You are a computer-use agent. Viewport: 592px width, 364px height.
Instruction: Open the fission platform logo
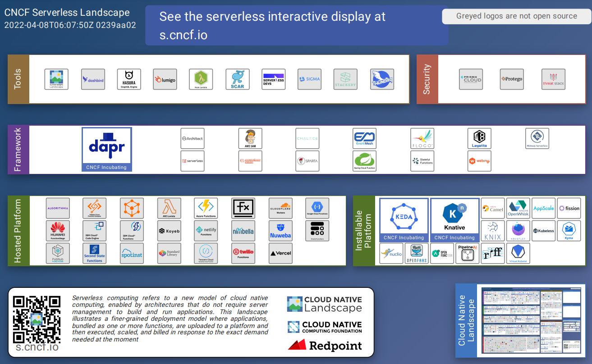pyautogui.click(x=569, y=208)
